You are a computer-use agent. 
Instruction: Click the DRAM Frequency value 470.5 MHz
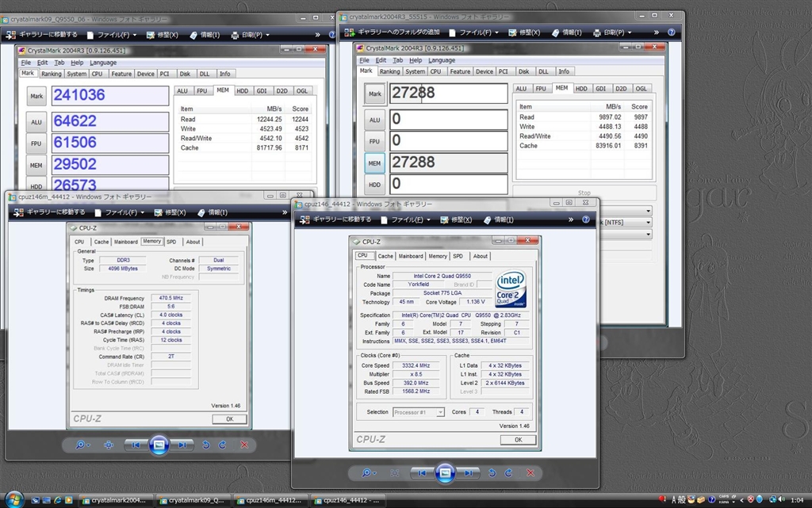pos(171,298)
